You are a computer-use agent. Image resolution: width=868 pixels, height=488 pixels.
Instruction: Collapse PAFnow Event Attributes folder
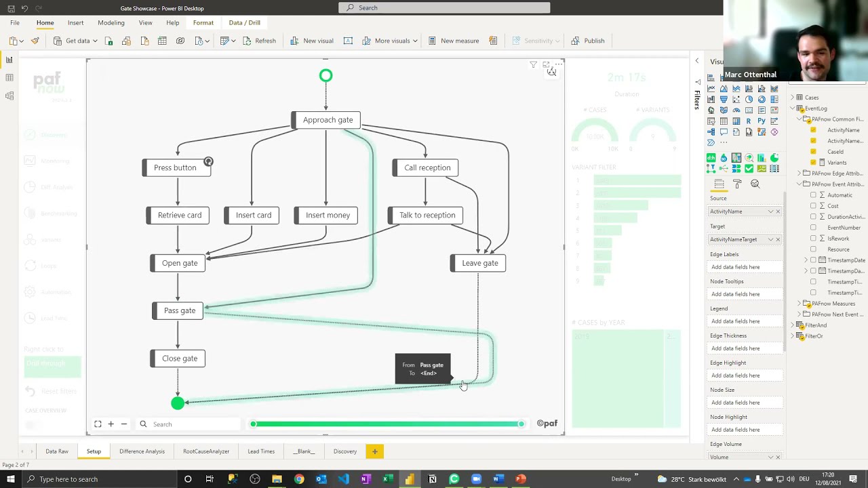(x=799, y=184)
